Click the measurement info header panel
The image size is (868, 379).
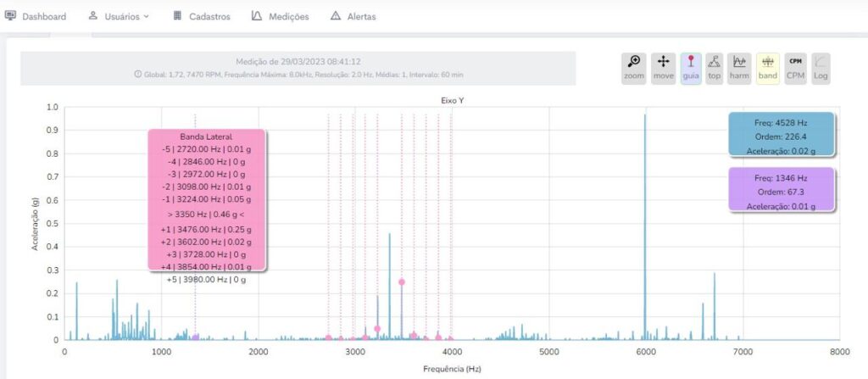pos(298,68)
